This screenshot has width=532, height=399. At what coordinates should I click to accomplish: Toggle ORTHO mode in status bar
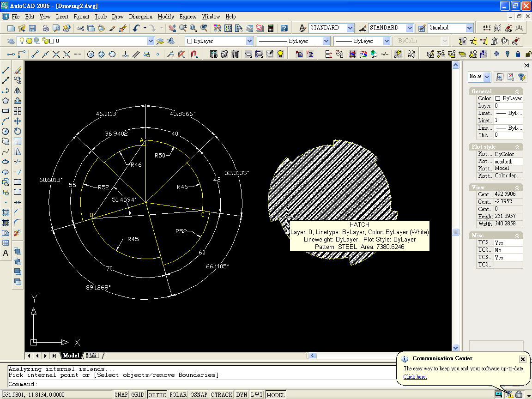pos(157,395)
